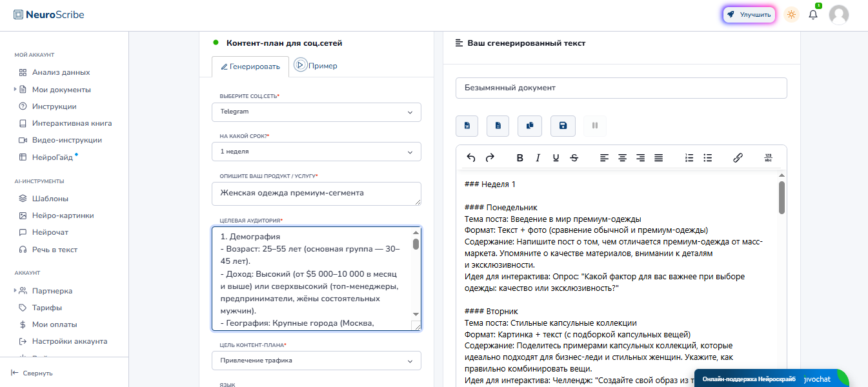Screen dimensions: 868x387
Task: Click Видео-инструкции camera icon
Action: tap(23, 140)
